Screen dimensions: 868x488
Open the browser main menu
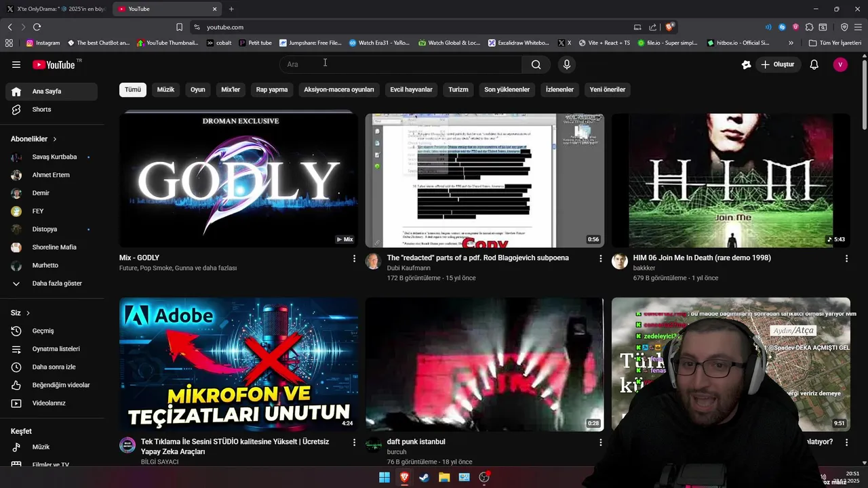point(858,27)
